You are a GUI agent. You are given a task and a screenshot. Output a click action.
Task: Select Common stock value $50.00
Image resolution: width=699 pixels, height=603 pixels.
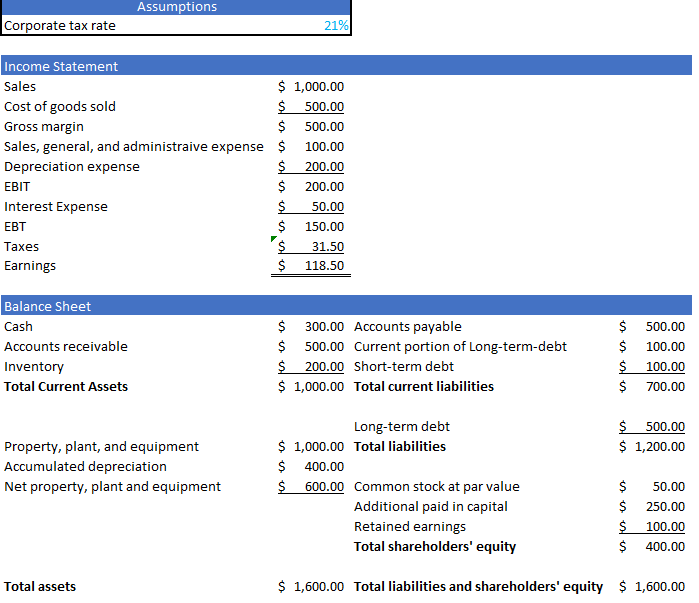click(652, 487)
